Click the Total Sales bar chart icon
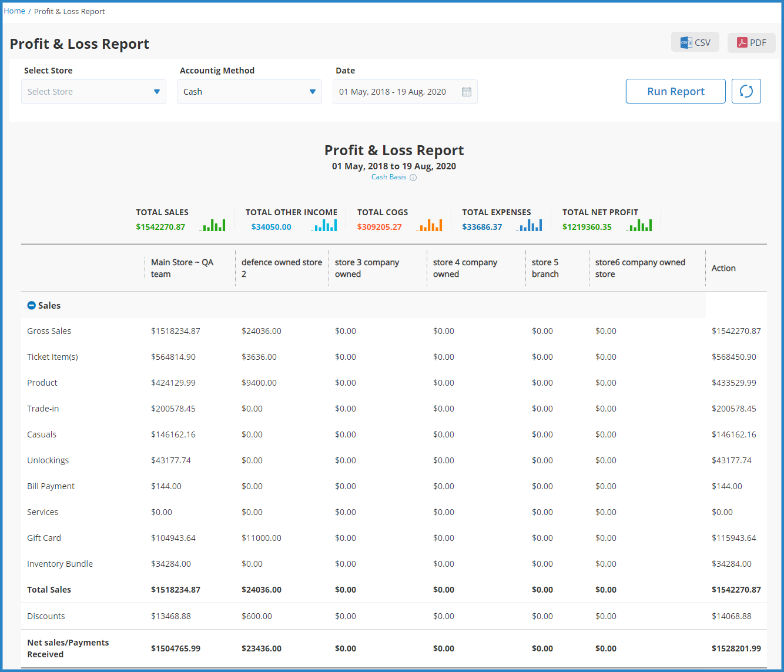The height and width of the screenshot is (672, 784). [213, 225]
